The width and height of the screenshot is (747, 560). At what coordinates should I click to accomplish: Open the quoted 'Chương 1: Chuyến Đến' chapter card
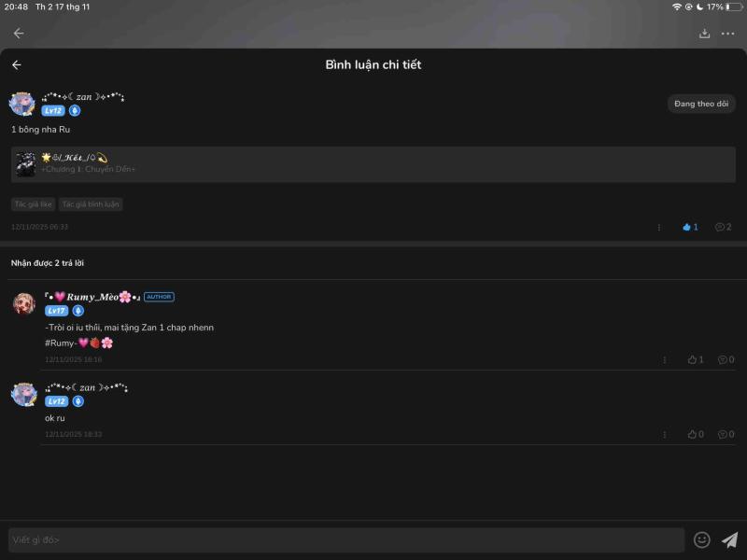[373, 164]
